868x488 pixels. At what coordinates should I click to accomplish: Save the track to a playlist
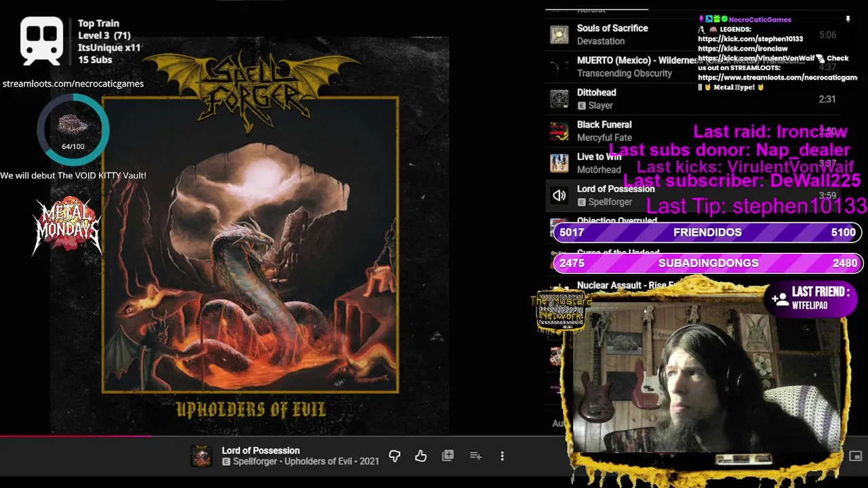448,456
